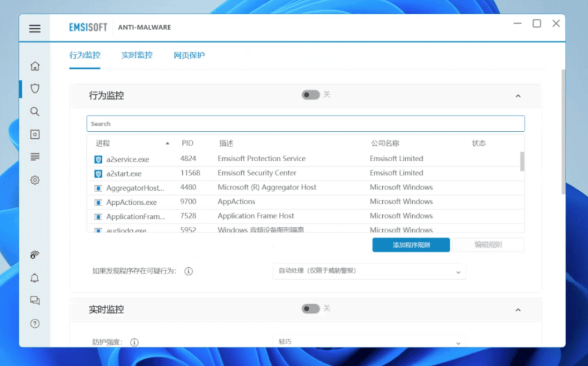The height and width of the screenshot is (366, 588).
Task: Click Application Frame Host description
Action: (256, 216)
